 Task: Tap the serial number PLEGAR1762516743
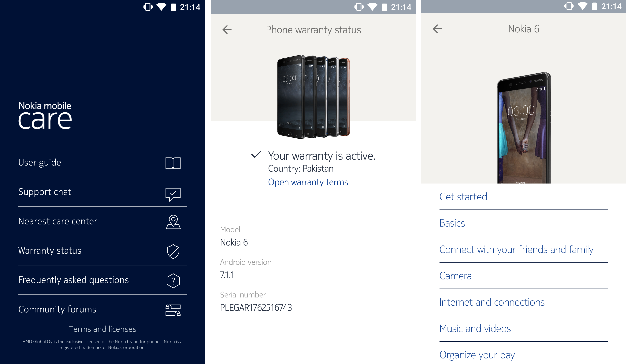[256, 308]
